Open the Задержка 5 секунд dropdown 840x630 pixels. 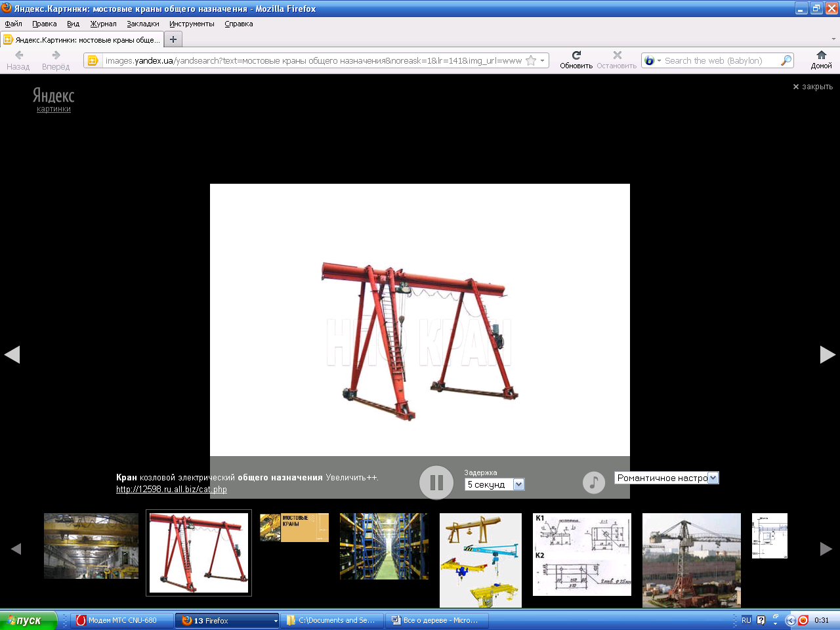494,484
